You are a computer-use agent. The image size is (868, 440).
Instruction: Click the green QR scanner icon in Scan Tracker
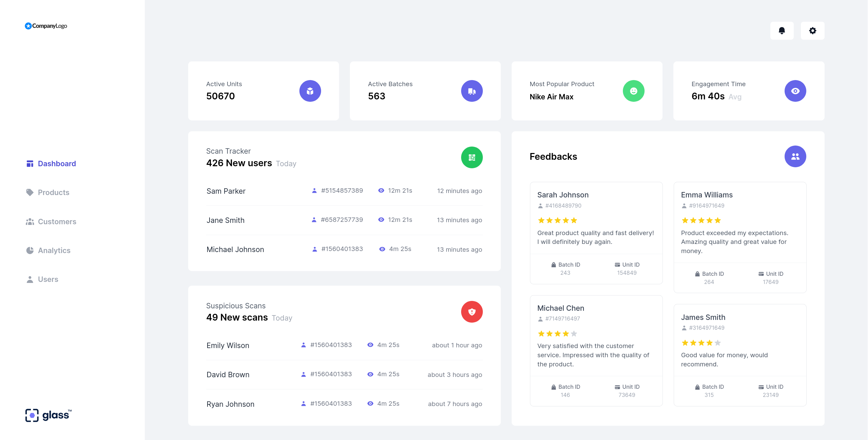[x=472, y=157]
